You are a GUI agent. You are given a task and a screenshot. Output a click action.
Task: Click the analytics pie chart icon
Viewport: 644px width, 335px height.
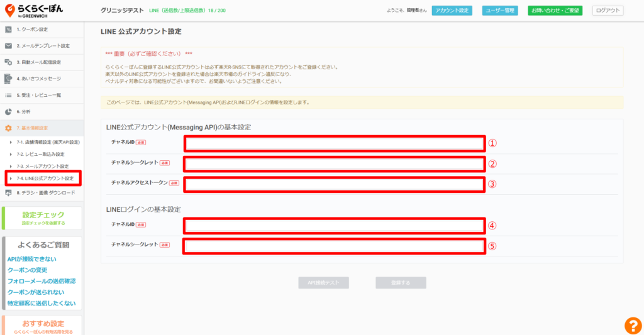click(x=8, y=111)
